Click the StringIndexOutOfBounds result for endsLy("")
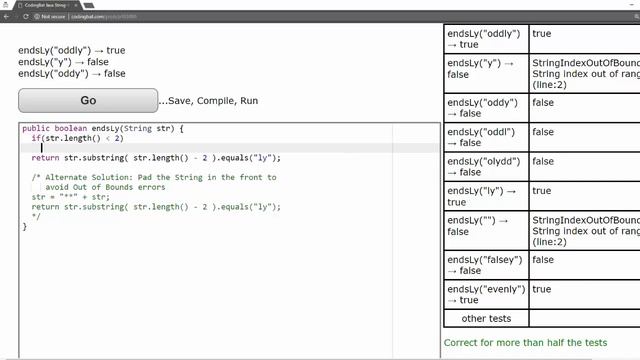The width and height of the screenshot is (640, 360). click(586, 231)
